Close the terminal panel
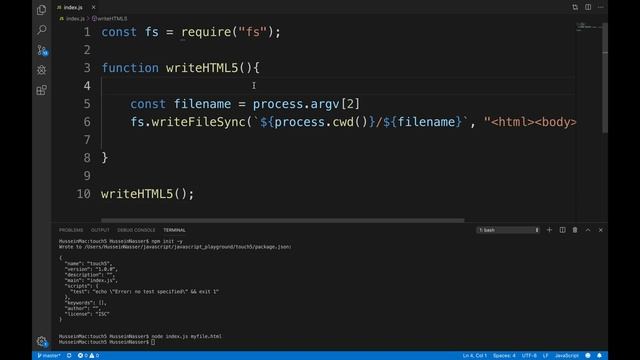 coord(600,230)
